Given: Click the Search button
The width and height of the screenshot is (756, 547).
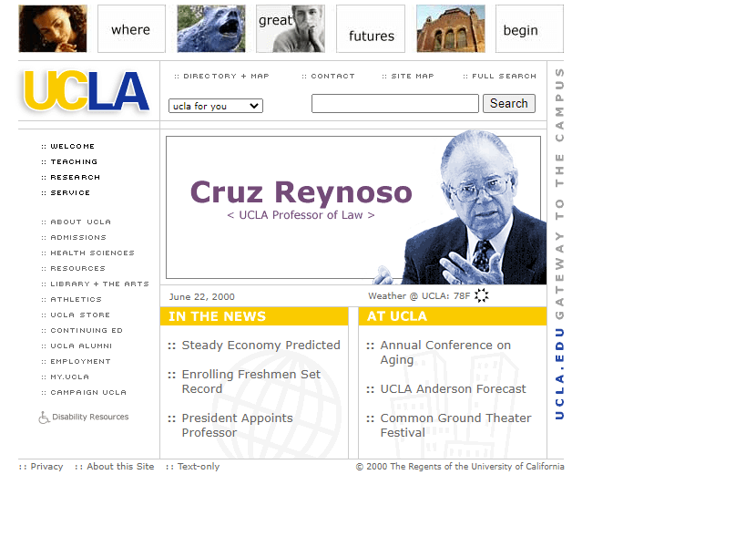Looking at the screenshot, I should coord(509,103).
